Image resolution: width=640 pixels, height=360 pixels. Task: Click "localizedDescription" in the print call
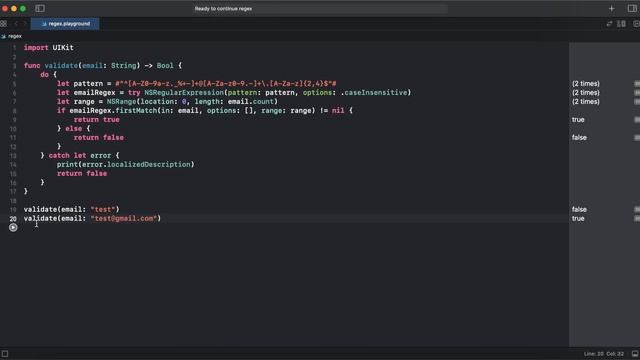(149, 164)
